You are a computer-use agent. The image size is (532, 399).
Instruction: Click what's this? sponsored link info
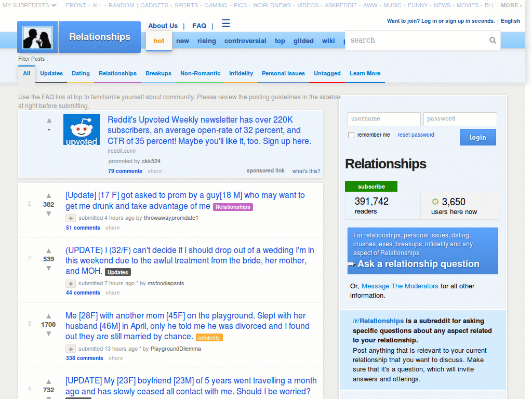[307, 171]
